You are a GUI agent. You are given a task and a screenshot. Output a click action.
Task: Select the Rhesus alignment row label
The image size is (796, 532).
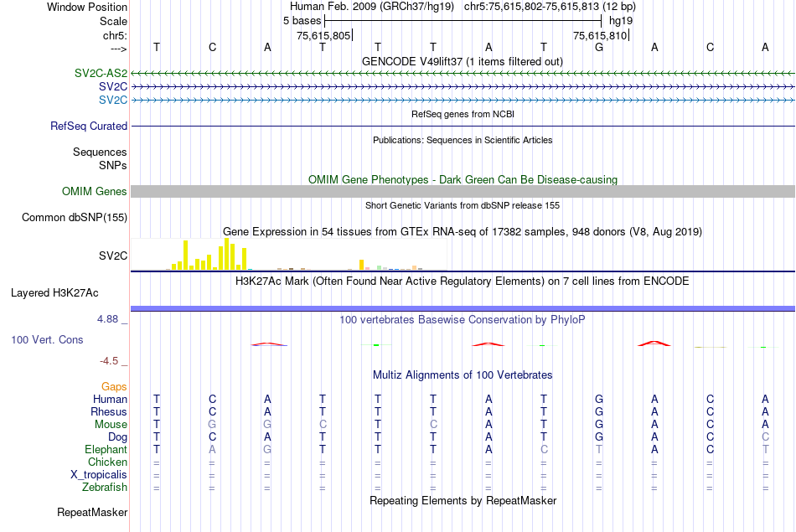pos(109,411)
